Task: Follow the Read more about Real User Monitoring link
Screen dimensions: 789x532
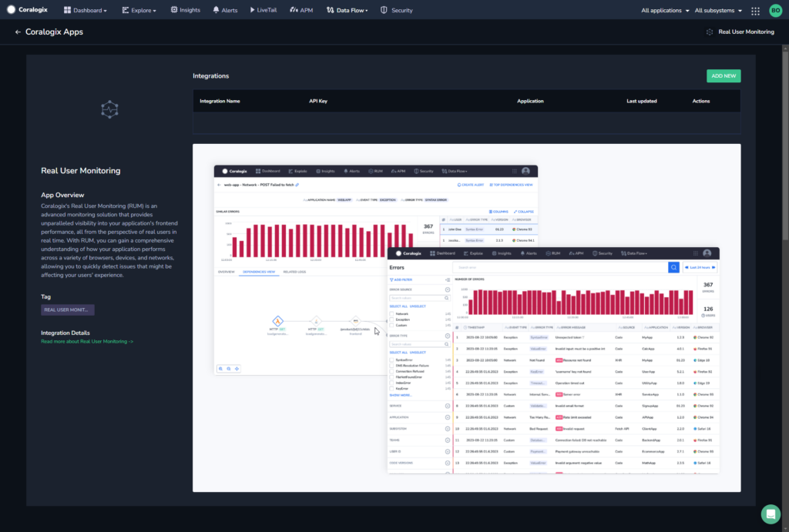Action: click(x=87, y=341)
